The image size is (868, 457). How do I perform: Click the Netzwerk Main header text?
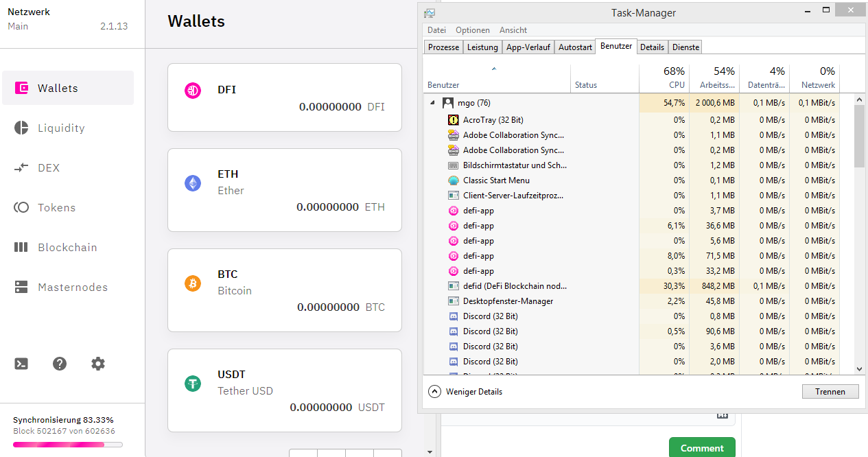(x=29, y=19)
